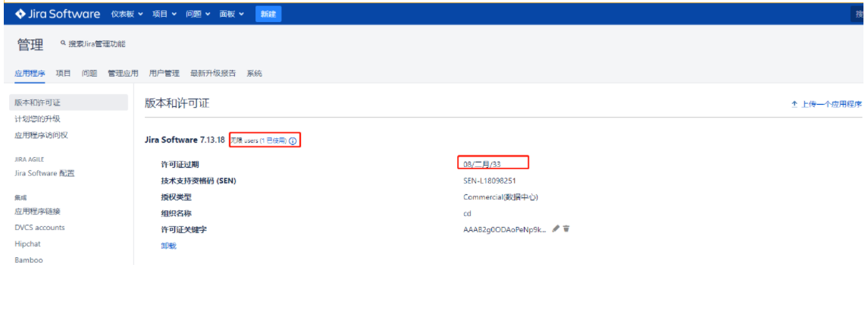Open the 面板 dropdown menu
This screenshot has width=868, height=318.
click(x=232, y=14)
